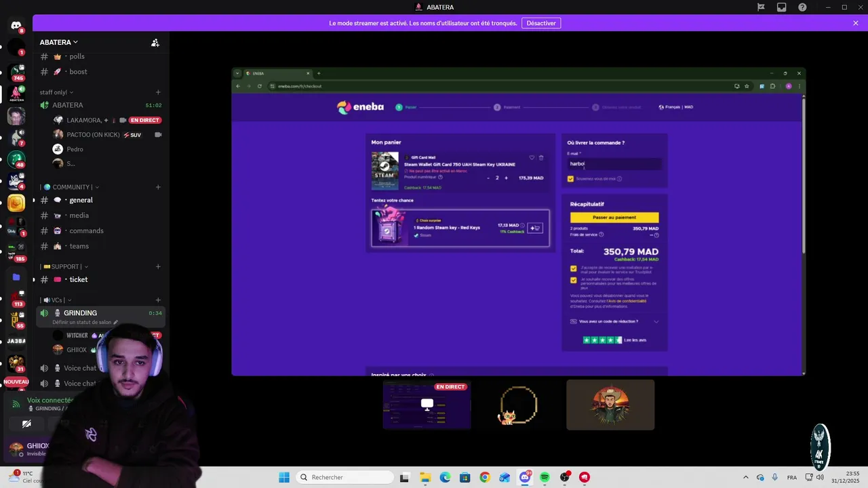868x488 pixels.
Task: Click Passer au paiement button
Action: pos(614,218)
